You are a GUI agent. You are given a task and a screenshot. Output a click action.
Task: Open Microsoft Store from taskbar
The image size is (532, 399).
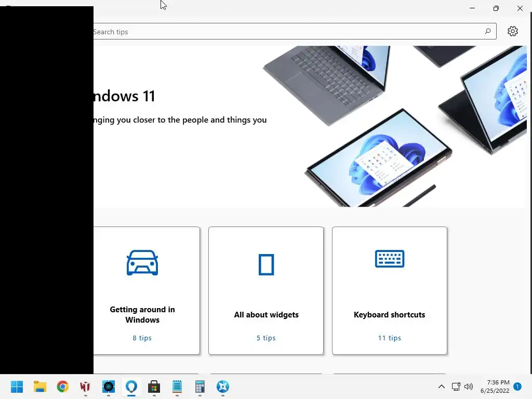(x=154, y=387)
